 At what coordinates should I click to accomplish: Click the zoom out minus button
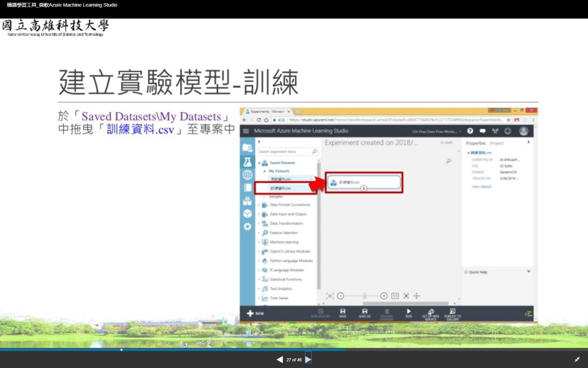340,296
